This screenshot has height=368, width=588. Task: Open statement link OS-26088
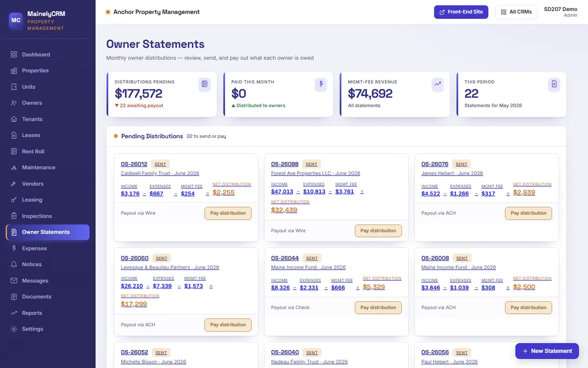click(x=285, y=164)
